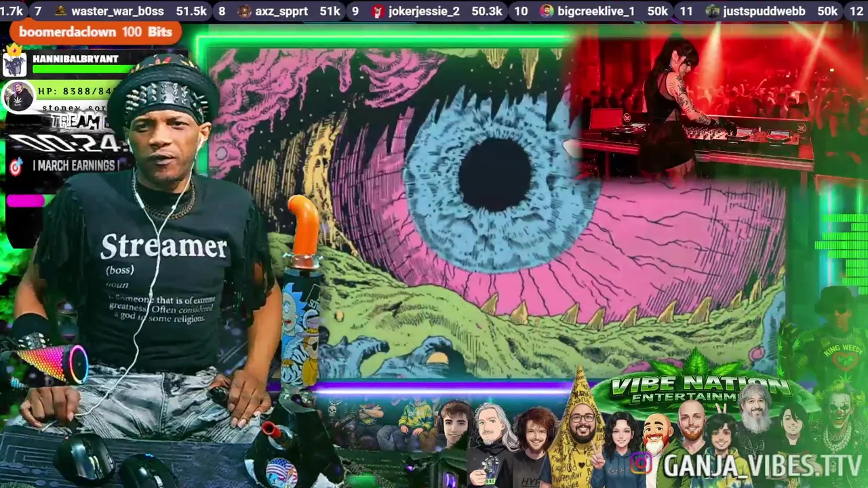Click the HP: 8388 counter bar
The image size is (868, 488).
coord(75,91)
